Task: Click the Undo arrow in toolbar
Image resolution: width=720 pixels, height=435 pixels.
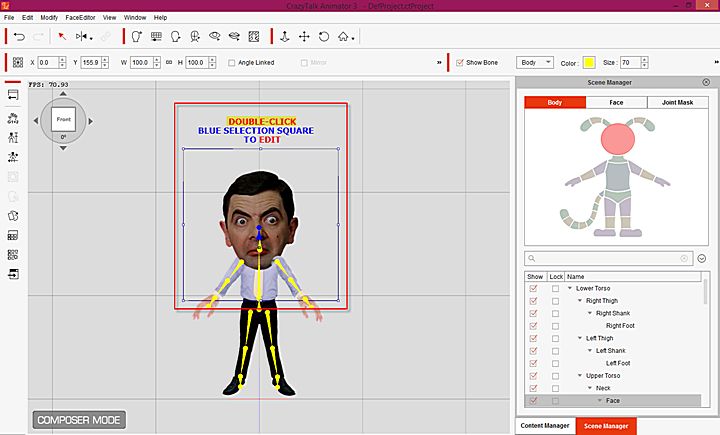Action: tap(20, 37)
